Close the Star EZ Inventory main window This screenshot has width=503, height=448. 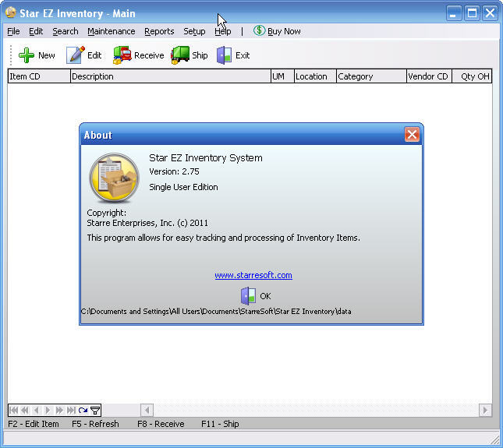point(491,13)
